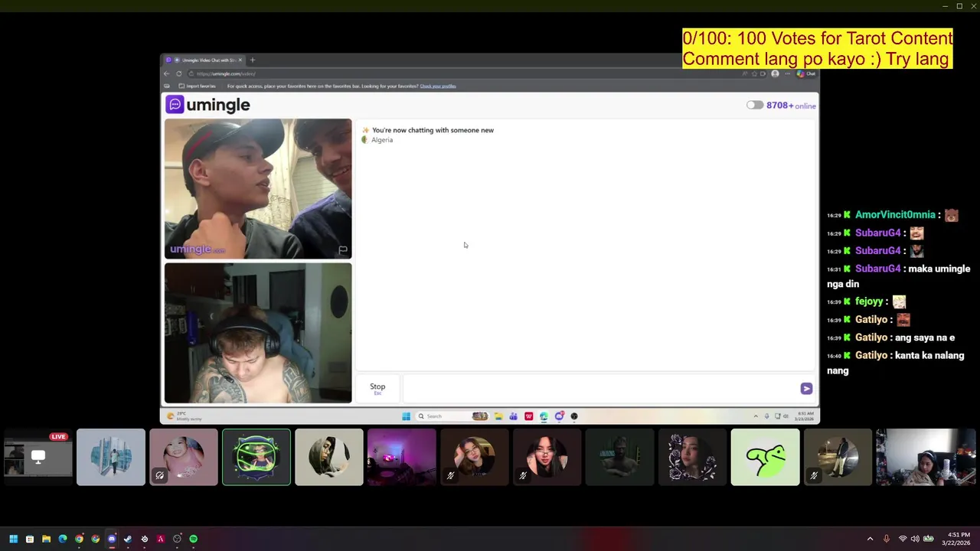Select the purple-lit room video tile
Viewport: 980px width, 551px height.
[x=402, y=457]
